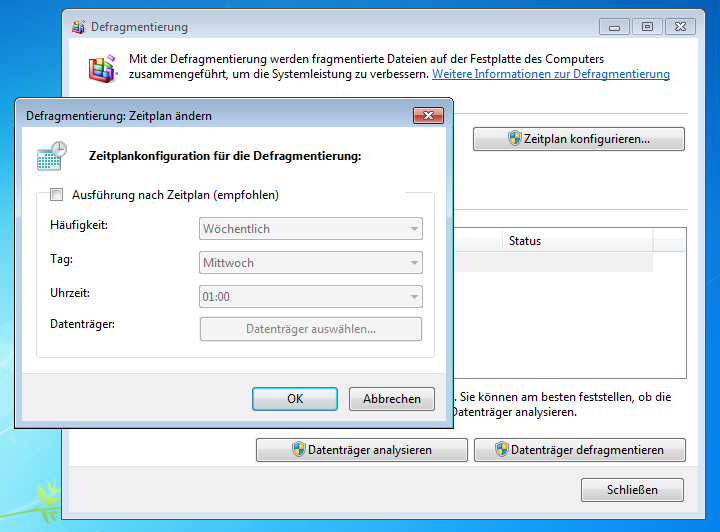The image size is (720, 532).
Task: Click the Uhrzeit label
Action: pyautogui.click(x=70, y=293)
